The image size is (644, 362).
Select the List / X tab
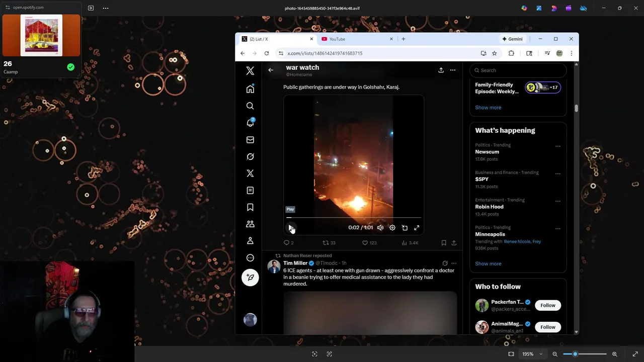[277, 39]
